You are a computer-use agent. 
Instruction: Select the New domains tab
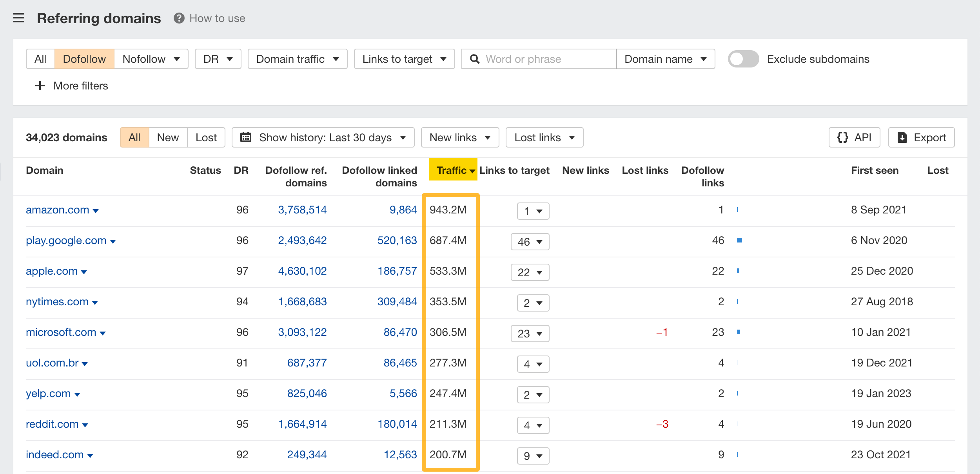tap(168, 137)
